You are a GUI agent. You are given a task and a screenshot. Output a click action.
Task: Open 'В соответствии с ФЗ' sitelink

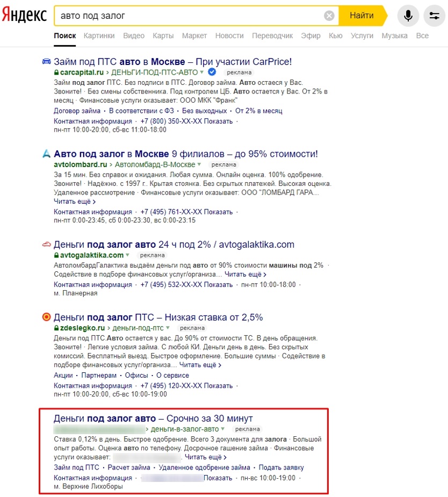(x=141, y=111)
